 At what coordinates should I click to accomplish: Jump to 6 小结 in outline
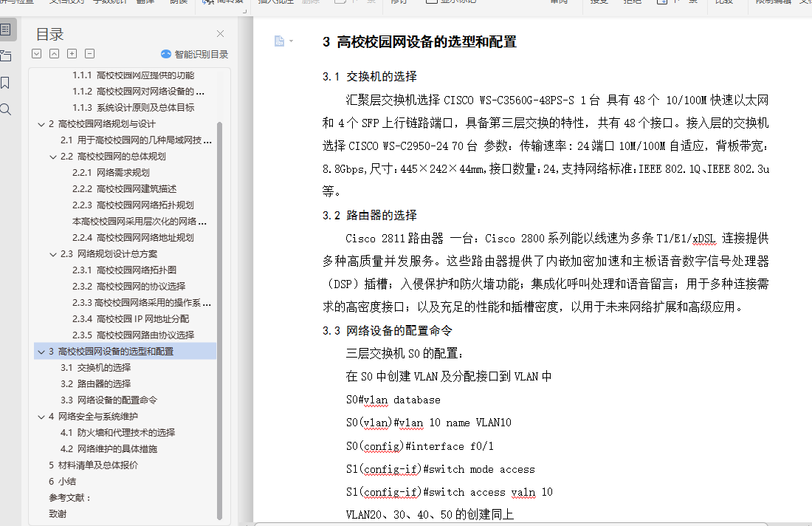(x=62, y=481)
